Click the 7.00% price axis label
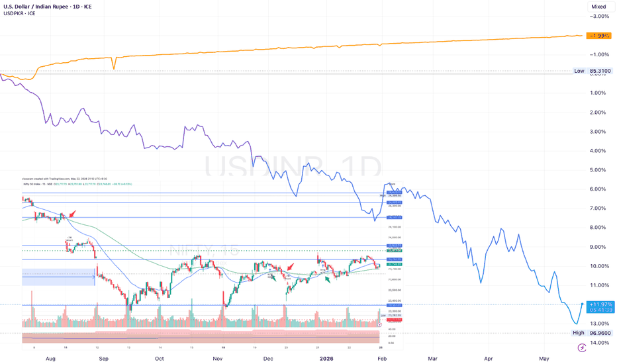 tap(598, 208)
